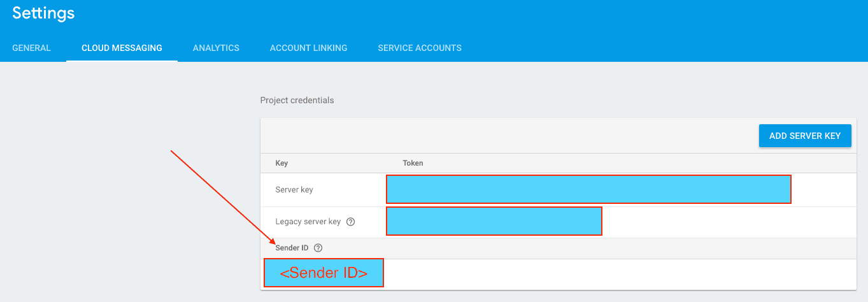This screenshot has height=302, width=868.
Task: Click the Key column header
Action: [x=281, y=163]
